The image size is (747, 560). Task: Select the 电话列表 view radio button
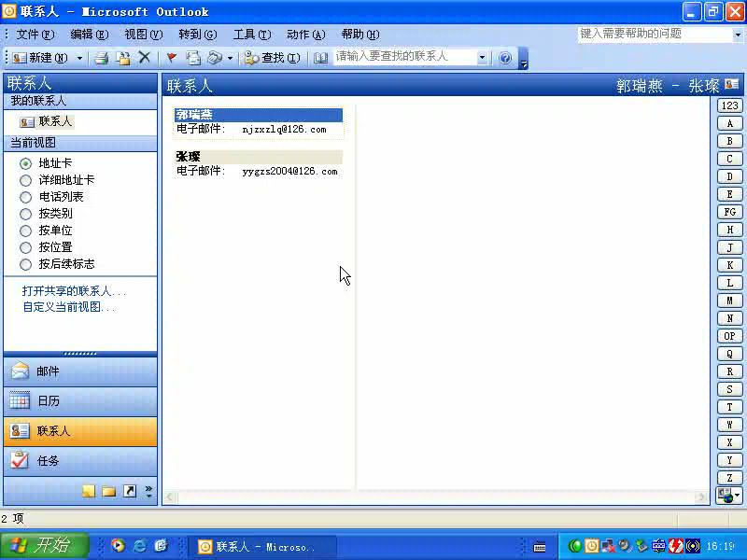tap(26, 197)
